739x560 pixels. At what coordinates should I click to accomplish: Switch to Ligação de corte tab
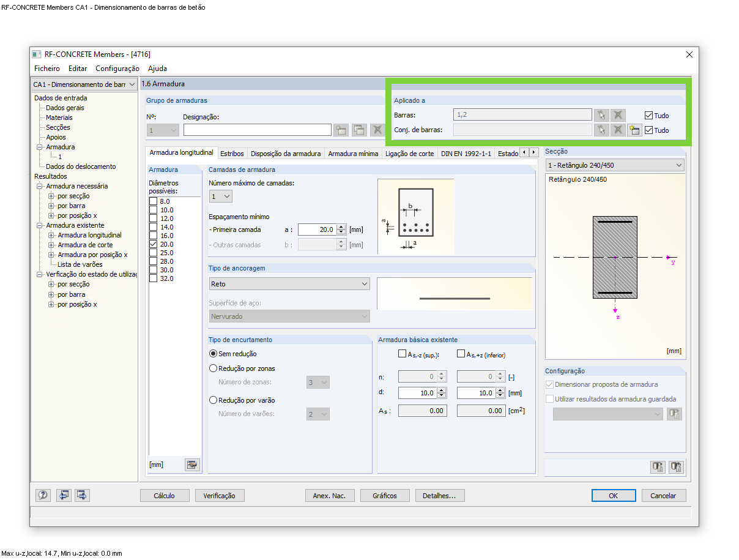coord(410,154)
